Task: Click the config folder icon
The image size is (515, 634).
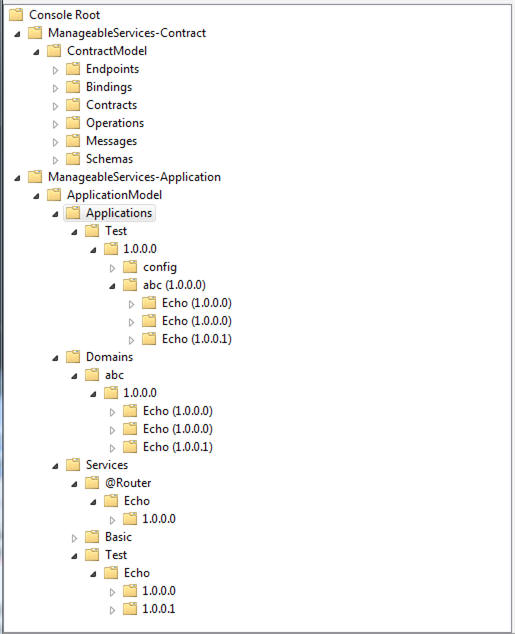Action: [130, 267]
